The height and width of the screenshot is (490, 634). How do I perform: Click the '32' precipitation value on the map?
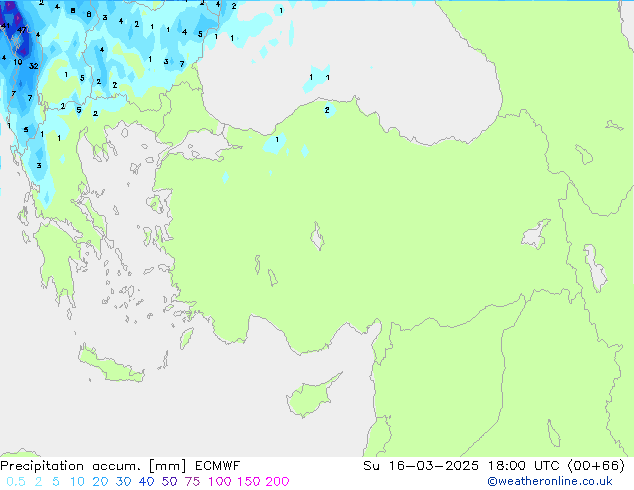click(34, 66)
